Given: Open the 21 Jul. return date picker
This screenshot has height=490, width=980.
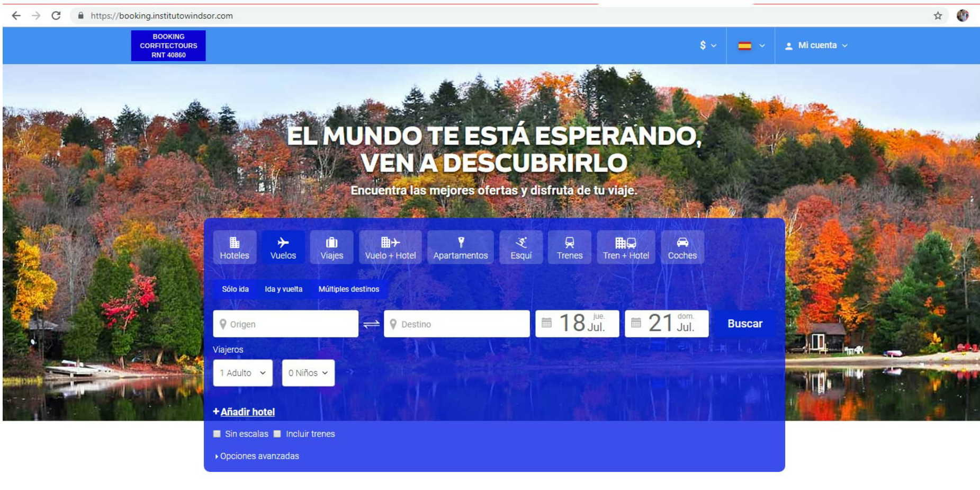Looking at the screenshot, I should click(x=667, y=324).
